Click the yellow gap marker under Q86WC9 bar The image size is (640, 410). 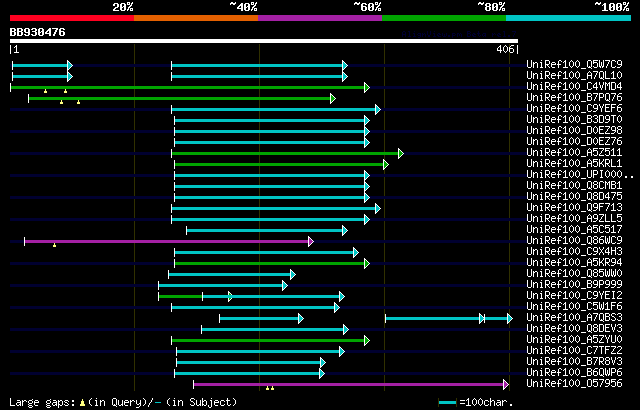tap(54, 245)
